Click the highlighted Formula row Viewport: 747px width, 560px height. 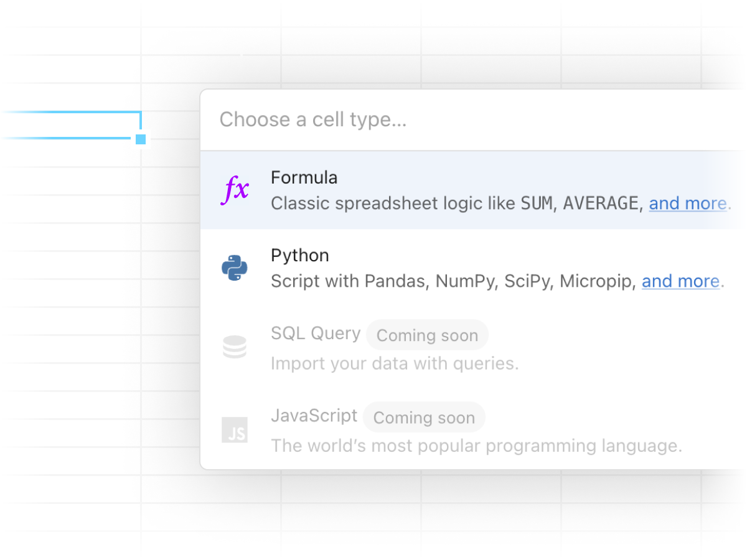click(x=436, y=190)
